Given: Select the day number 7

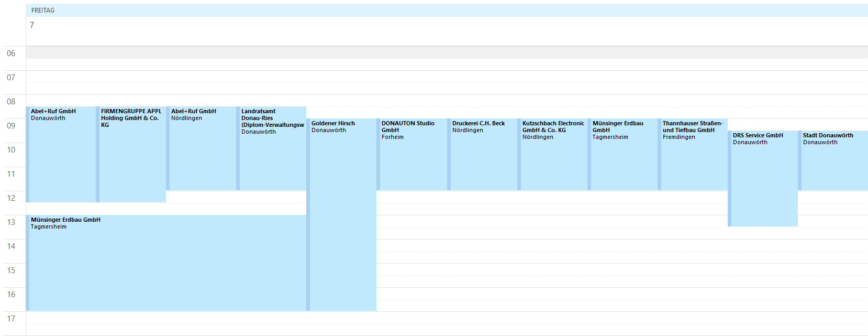Looking at the screenshot, I should (32, 25).
